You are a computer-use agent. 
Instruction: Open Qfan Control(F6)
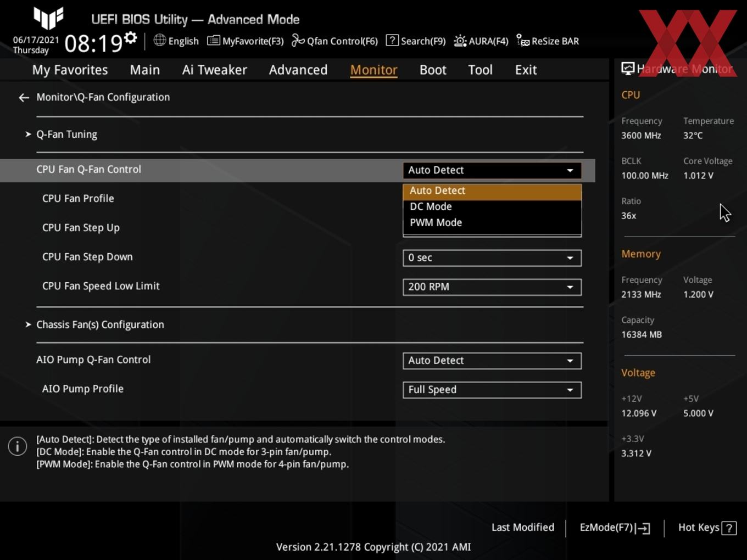click(x=335, y=41)
